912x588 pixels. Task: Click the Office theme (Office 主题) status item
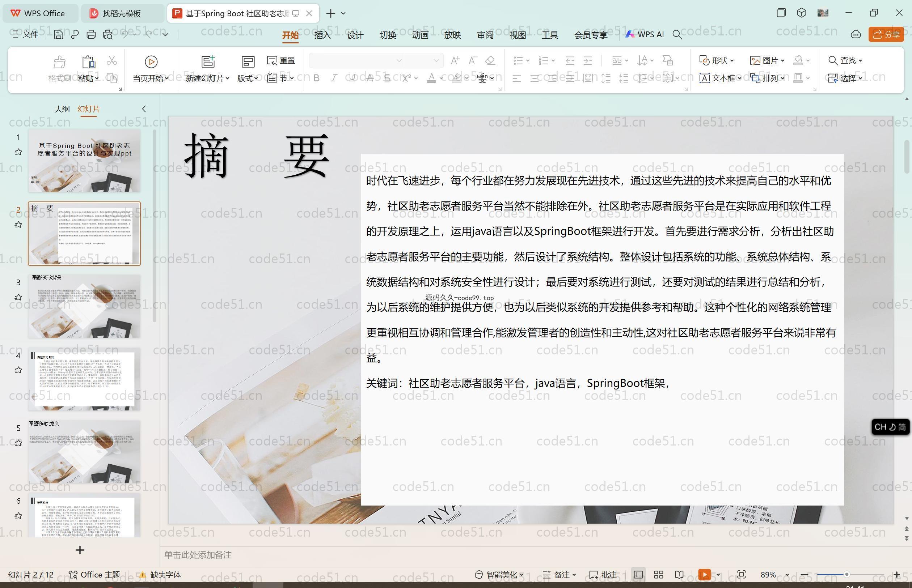click(94, 575)
